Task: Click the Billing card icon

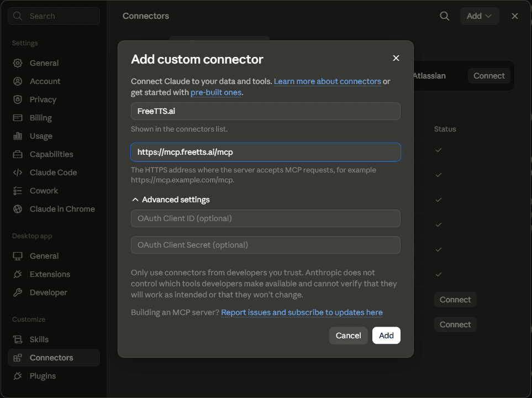Action: (18, 118)
